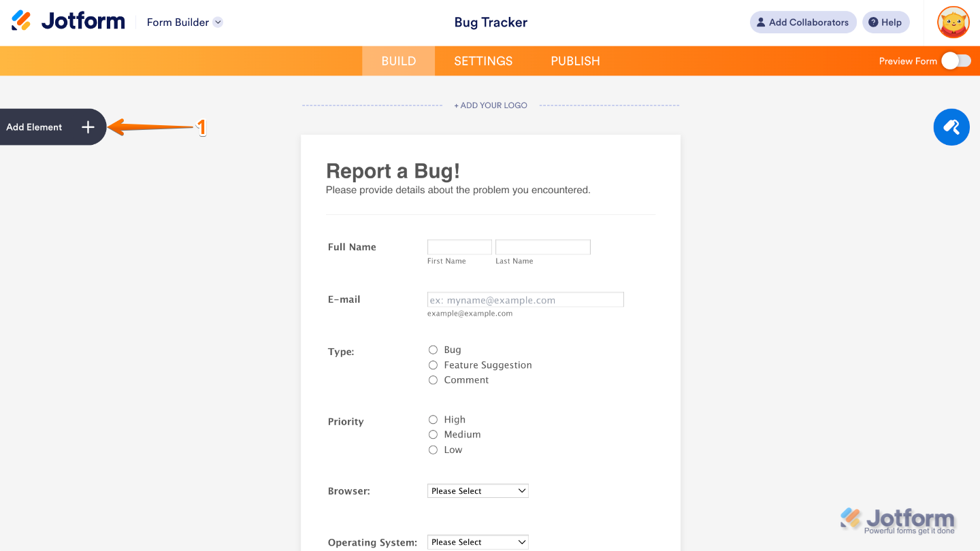Open your profile avatar menu
Image resolution: width=980 pixels, height=551 pixels.
(x=953, y=22)
